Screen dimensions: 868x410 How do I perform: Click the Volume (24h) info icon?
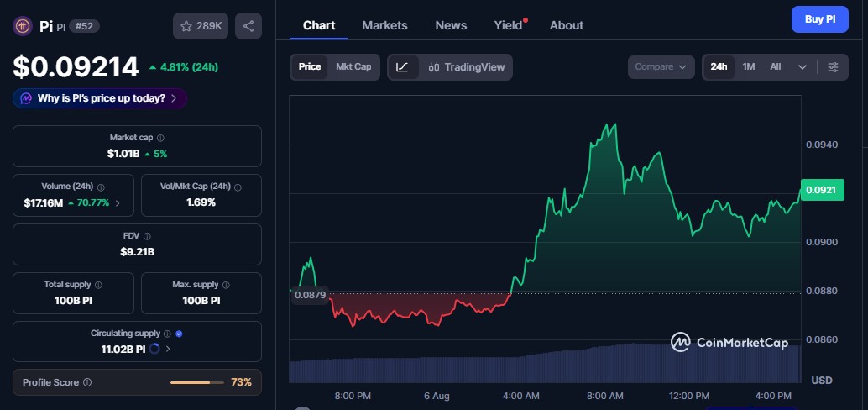[x=101, y=187]
